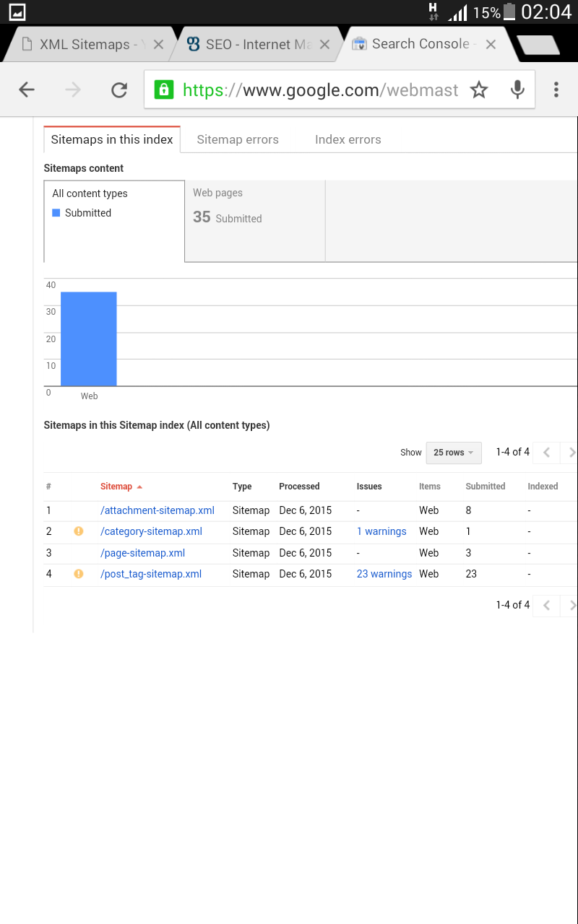This screenshot has width=578, height=924.
Task: Click the blue Web bar in chart
Action: tap(88, 339)
